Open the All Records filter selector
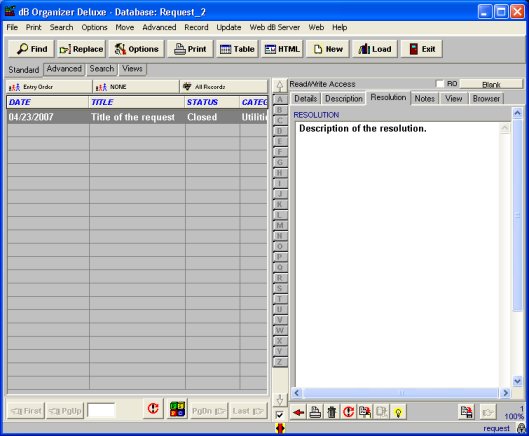 click(224, 87)
